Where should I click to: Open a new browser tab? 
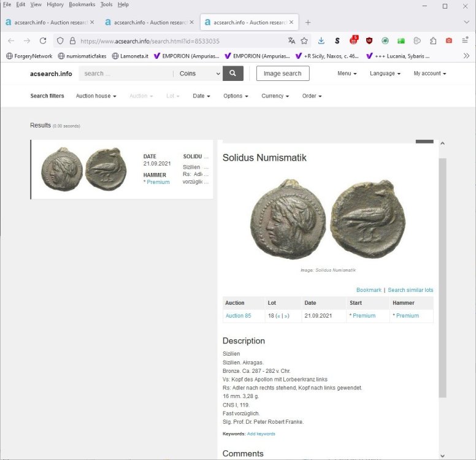[308, 23]
